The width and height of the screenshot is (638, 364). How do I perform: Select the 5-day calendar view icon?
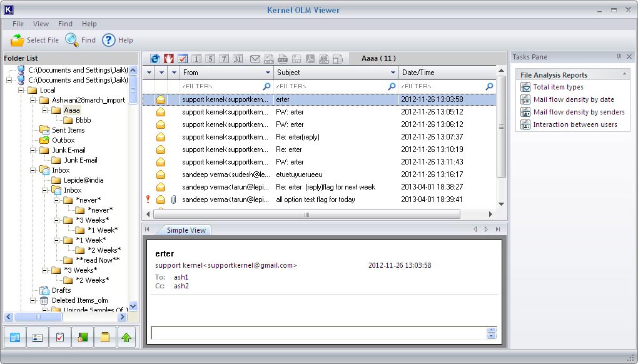coord(210,59)
